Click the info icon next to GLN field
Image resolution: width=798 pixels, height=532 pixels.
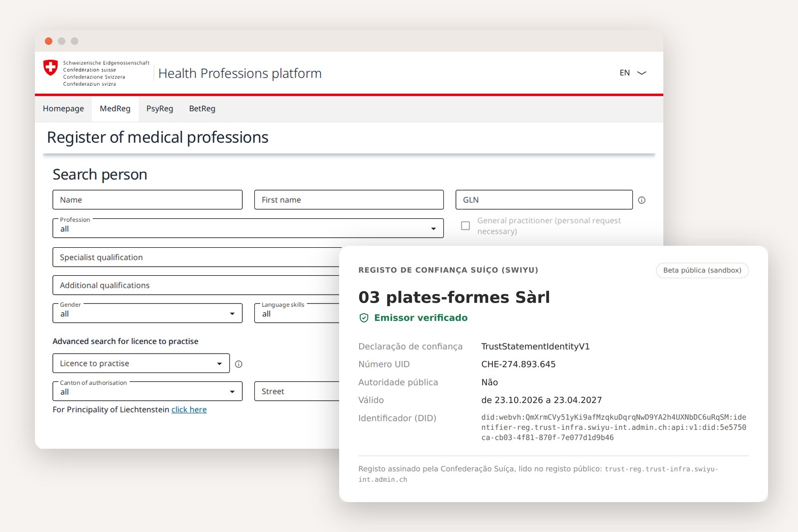point(642,200)
